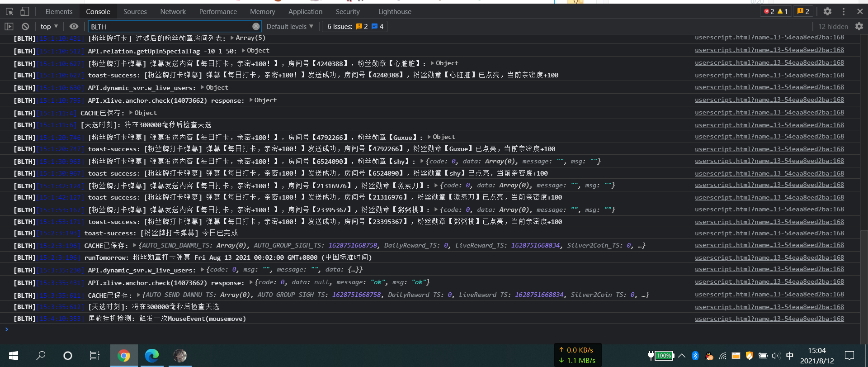Expand the Array(5) object
This screenshot has width=868, height=367.
(248, 38)
